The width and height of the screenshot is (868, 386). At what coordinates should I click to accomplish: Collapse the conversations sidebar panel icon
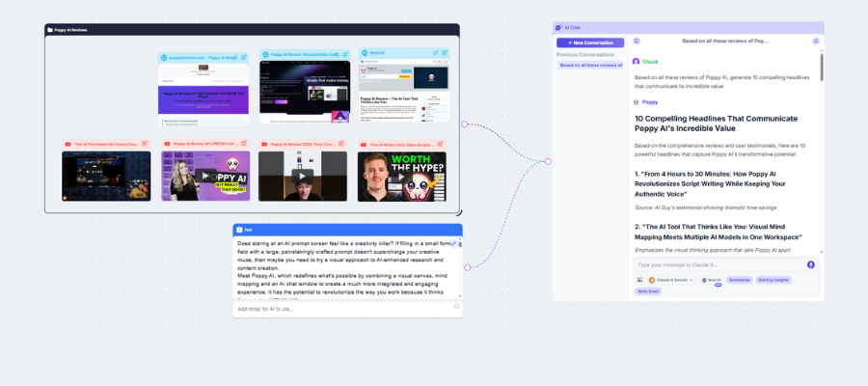click(x=637, y=41)
